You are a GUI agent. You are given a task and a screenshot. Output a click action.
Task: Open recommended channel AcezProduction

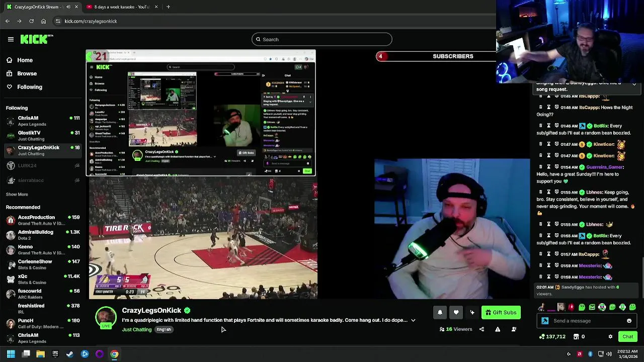pyautogui.click(x=43, y=220)
